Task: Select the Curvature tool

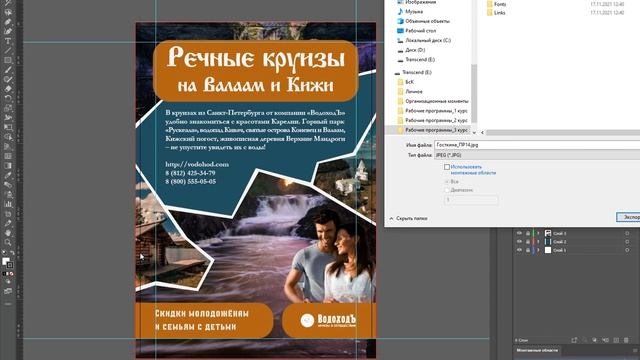Action: pos(8,31)
